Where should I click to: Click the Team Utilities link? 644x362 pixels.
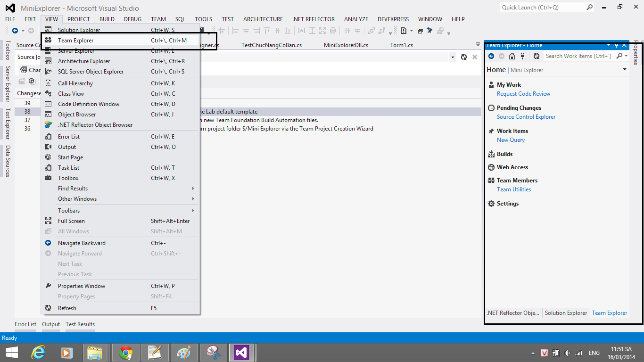tap(514, 189)
